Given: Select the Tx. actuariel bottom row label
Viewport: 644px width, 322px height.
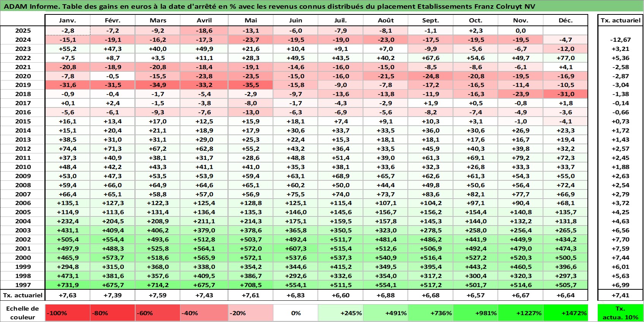Looking at the screenshot, I should tap(23, 295).
